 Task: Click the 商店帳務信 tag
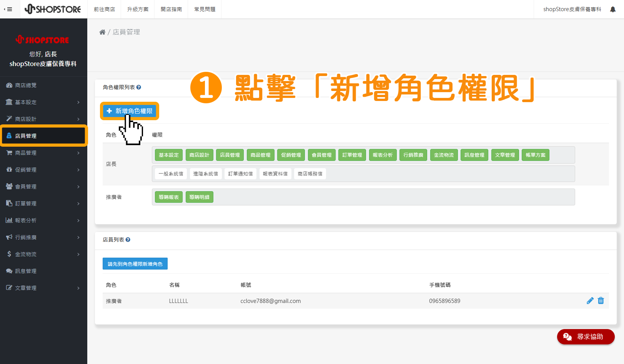tap(310, 174)
